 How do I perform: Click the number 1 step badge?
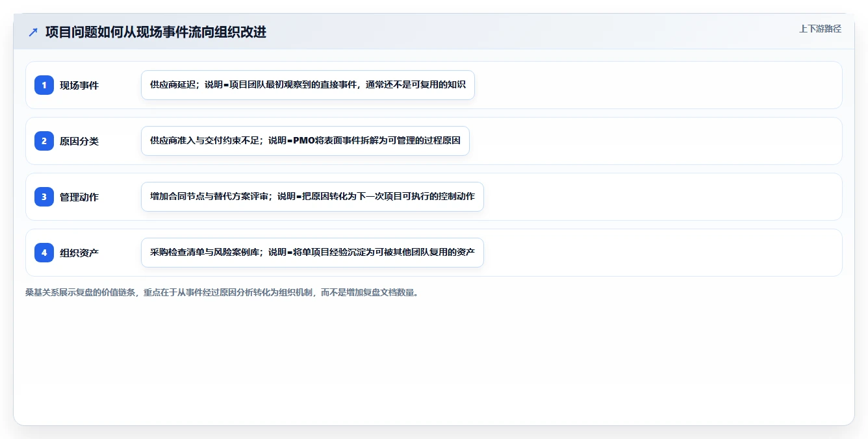tap(44, 85)
